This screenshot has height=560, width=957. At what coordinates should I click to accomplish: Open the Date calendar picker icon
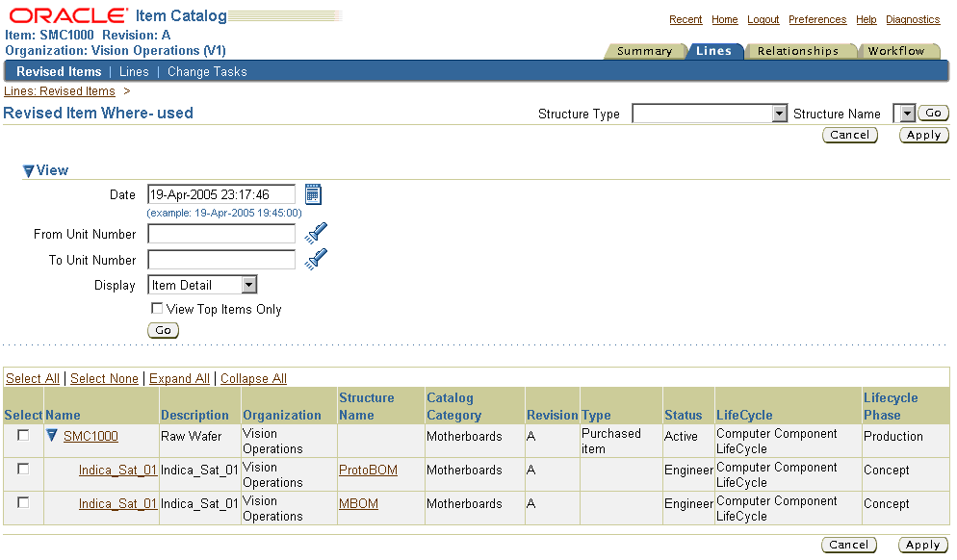point(313,194)
